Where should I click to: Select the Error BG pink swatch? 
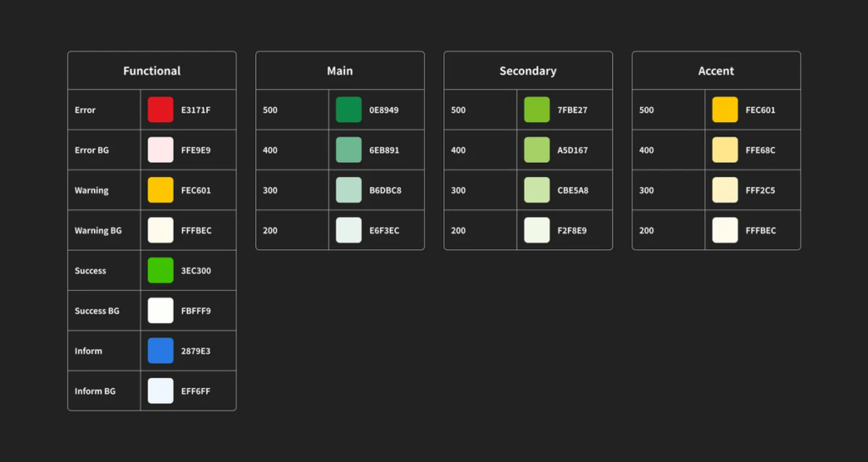[x=160, y=150]
